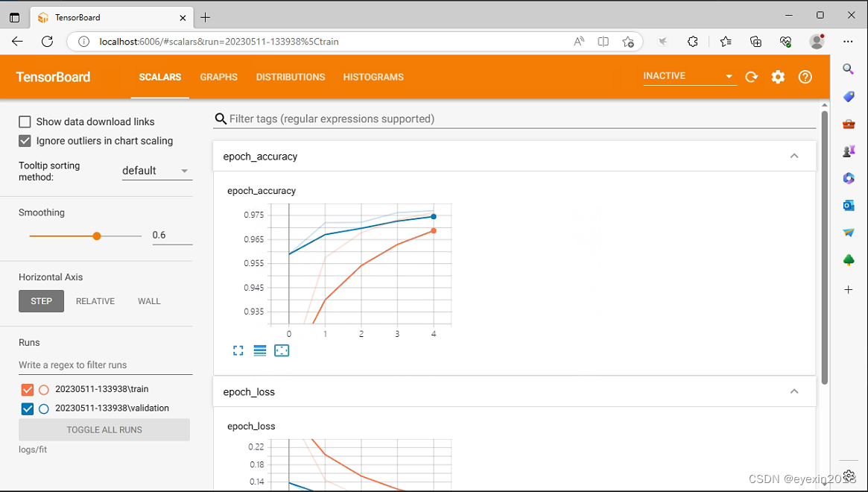The width and height of the screenshot is (868, 492).
Task: Toggle y-axis log scale for epoch_accuracy
Action: tap(259, 350)
